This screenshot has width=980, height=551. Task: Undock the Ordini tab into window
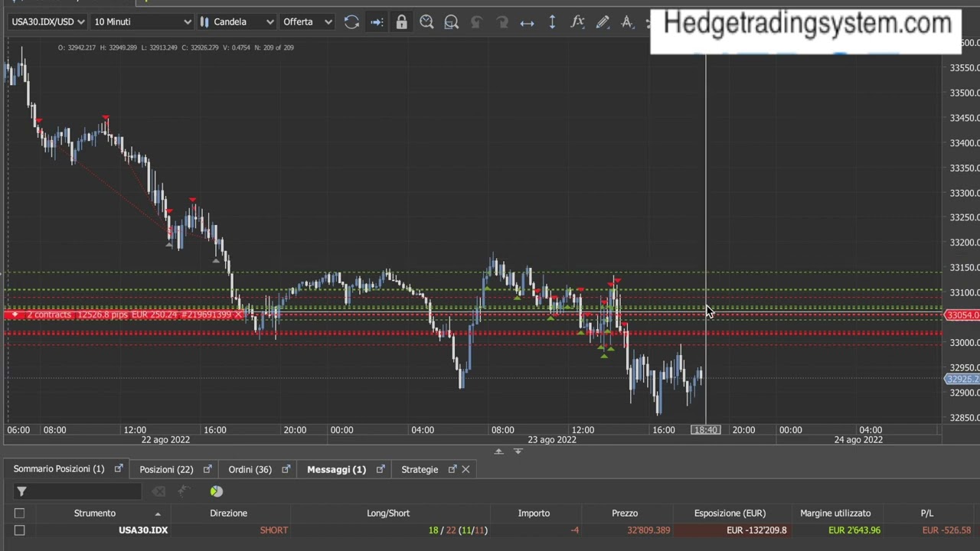click(x=286, y=469)
